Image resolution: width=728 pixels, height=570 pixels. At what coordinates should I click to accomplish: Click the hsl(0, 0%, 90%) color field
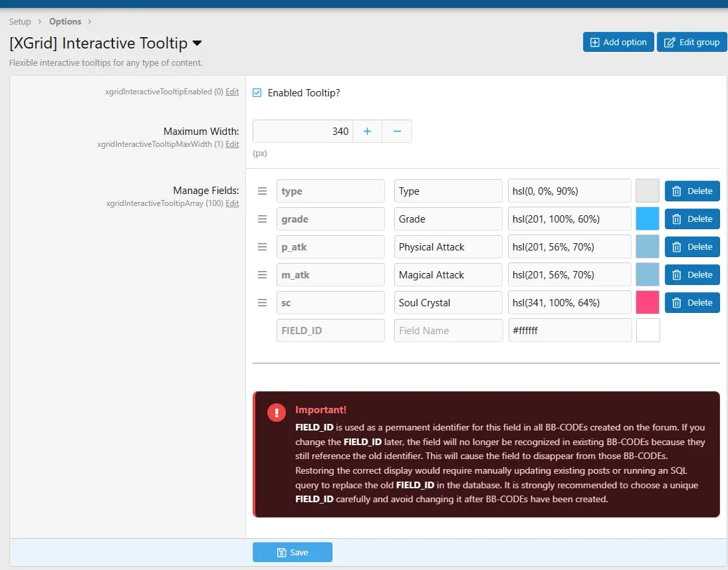pos(570,191)
